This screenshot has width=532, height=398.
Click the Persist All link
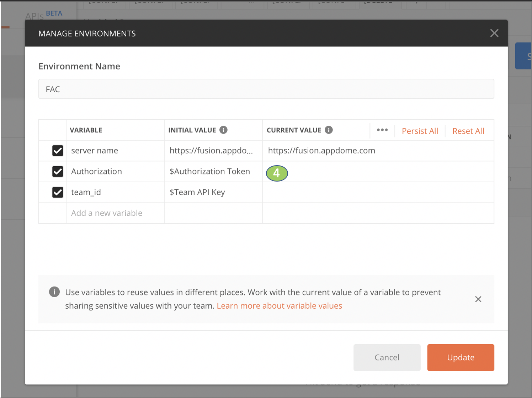point(420,131)
